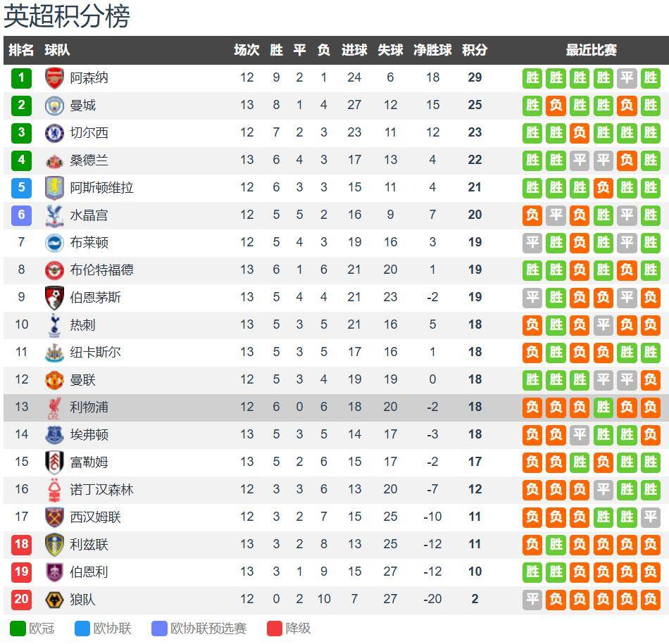Open the 利物浦 team name link
Image resolution: width=669 pixels, height=644 pixels.
(x=89, y=407)
